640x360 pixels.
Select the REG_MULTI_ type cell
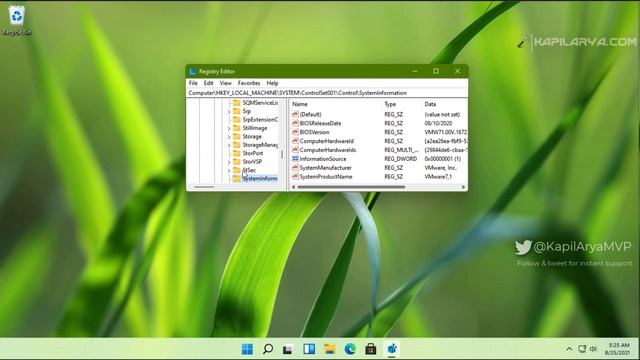(401, 150)
